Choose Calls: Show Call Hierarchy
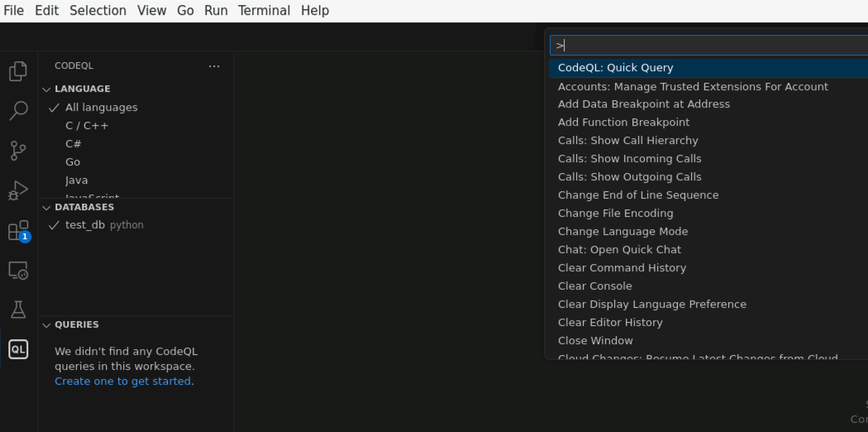The height and width of the screenshot is (432, 868). [708, 141]
